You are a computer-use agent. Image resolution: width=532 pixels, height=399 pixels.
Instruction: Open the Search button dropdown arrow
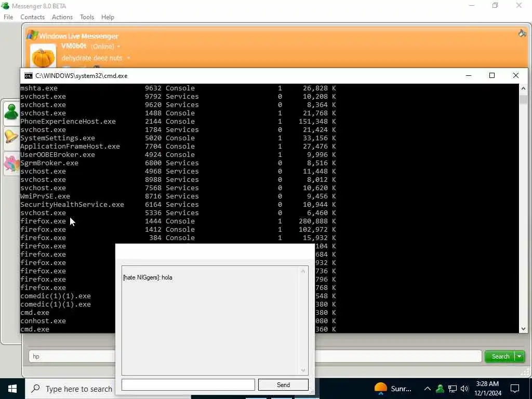click(520, 356)
